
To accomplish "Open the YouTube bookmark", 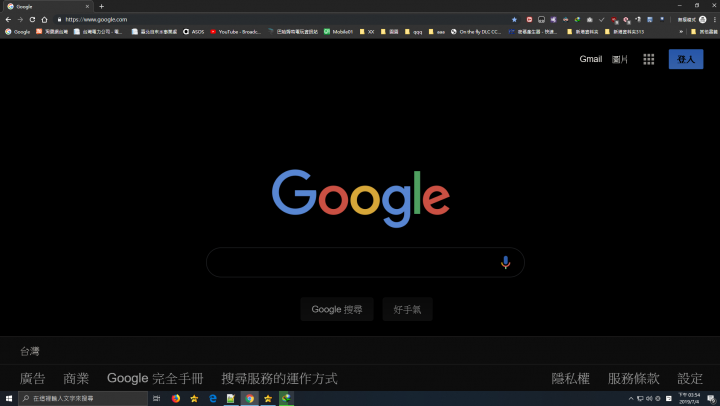I will pos(236,32).
